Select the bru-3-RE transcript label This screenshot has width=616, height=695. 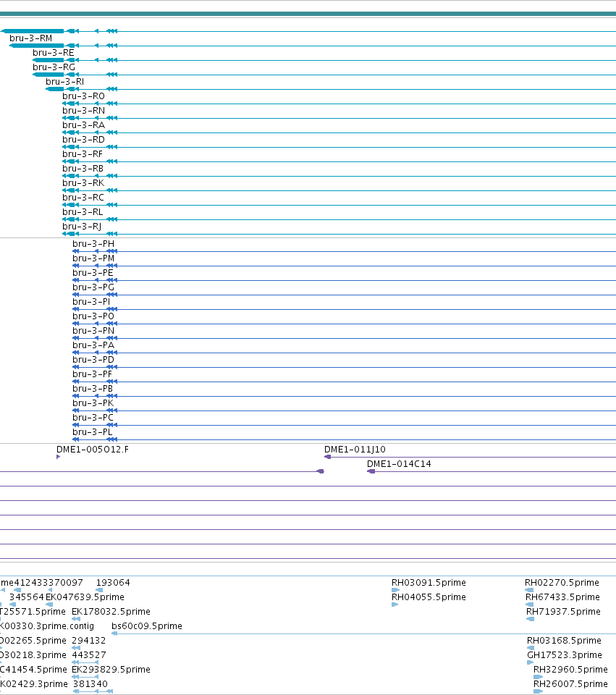point(53,53)
